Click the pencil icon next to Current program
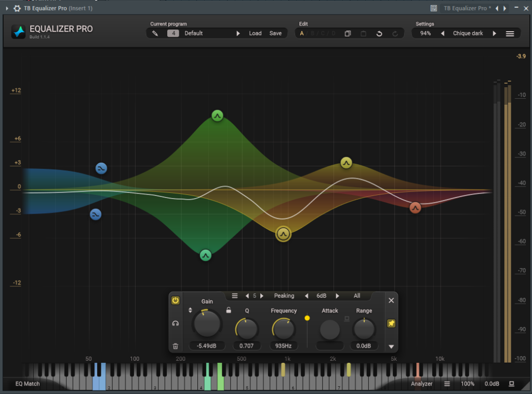 click(154, 33)
